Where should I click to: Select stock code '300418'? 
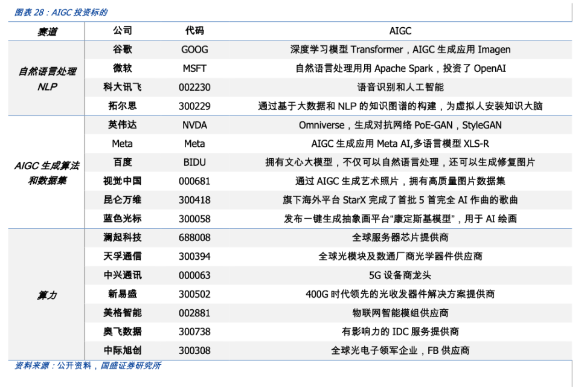coord(194,201)
